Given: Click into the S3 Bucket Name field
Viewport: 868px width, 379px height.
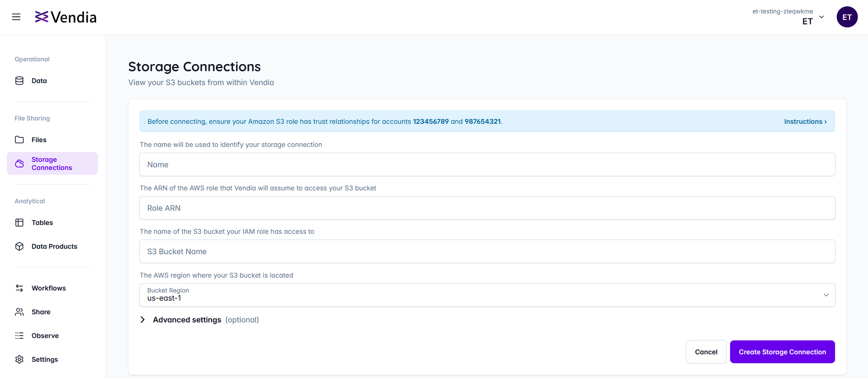Looking at the screenshot, I should tap(487, 252).
